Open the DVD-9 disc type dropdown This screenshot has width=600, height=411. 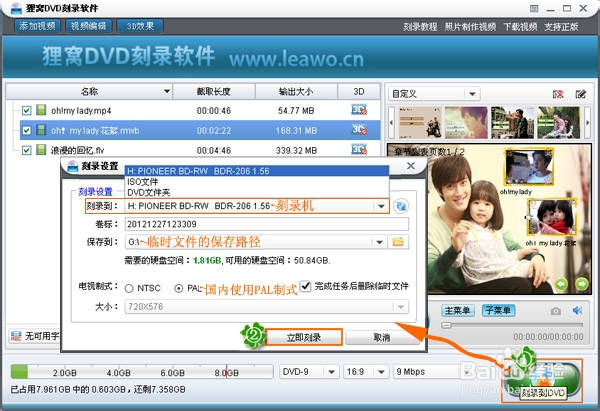pyautogui.click(x=331, y=372)
